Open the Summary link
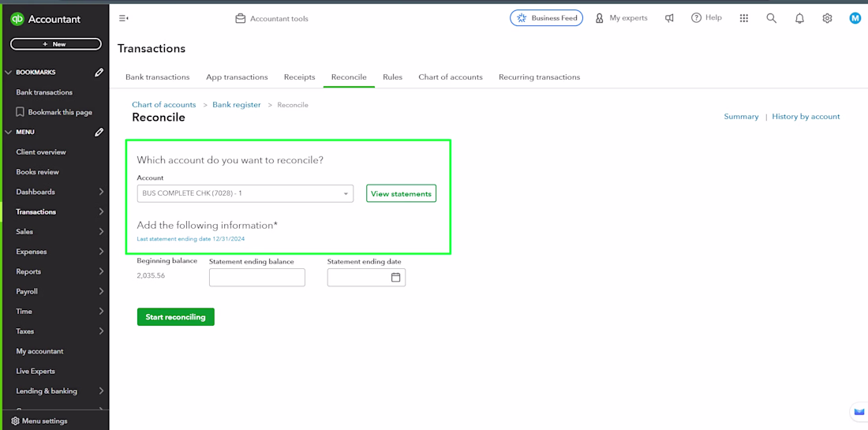The image size is (868, 430). click(741, 117)
